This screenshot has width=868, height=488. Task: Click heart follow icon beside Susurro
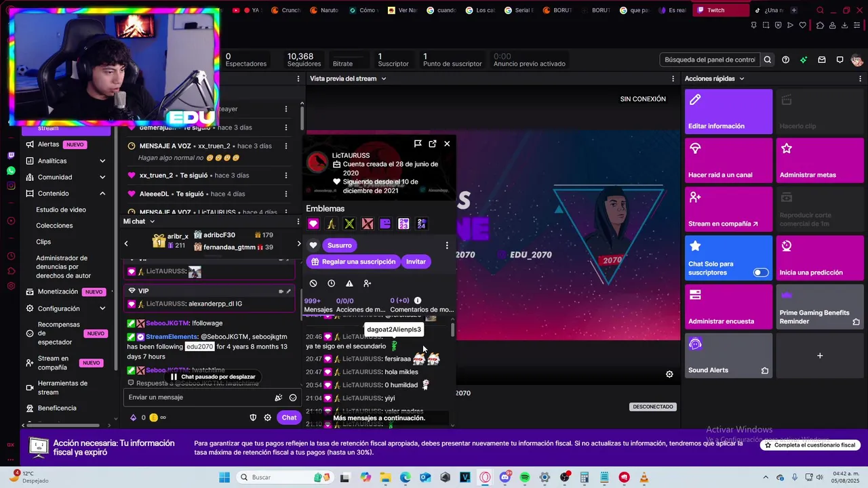(x=313, y=245)
